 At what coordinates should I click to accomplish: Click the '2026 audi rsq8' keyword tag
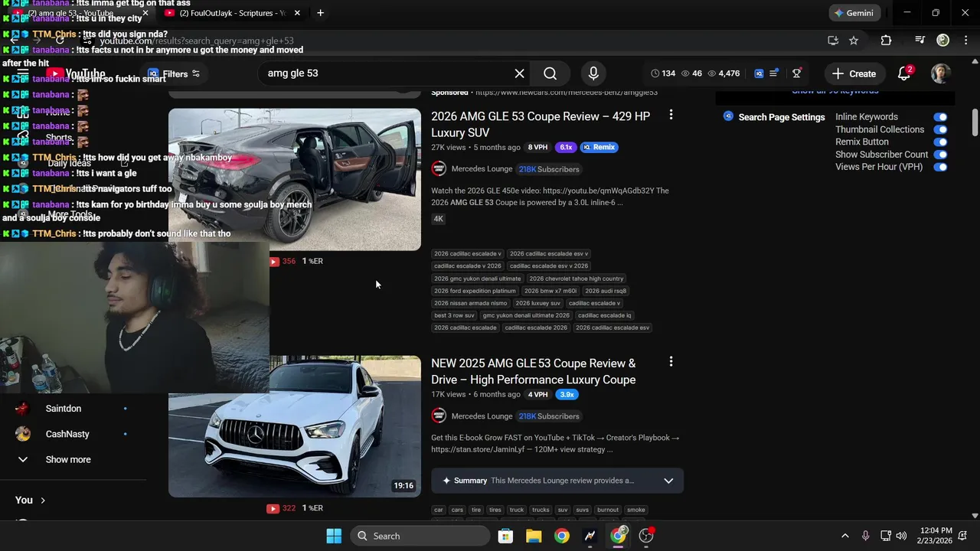[606, 291]
